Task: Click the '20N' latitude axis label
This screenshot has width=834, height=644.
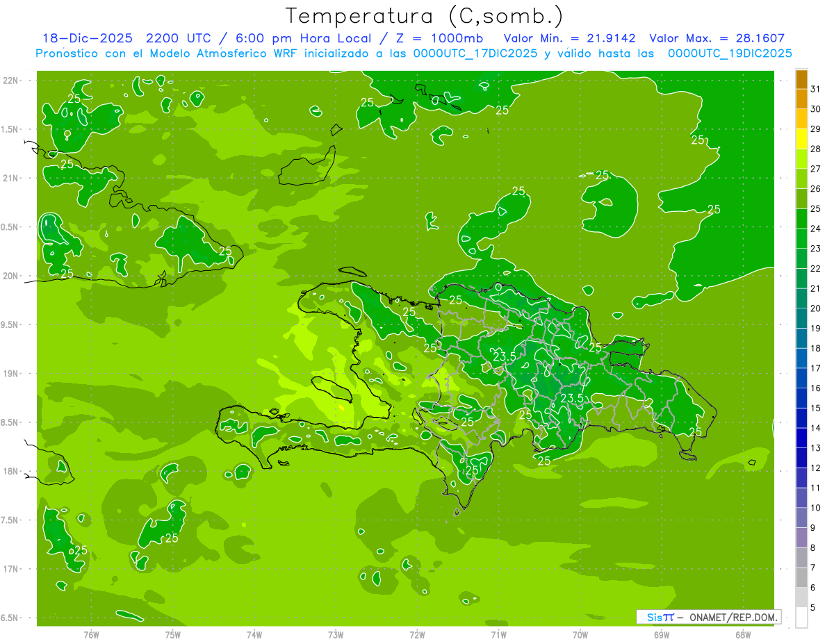Action: pos(10,276)
